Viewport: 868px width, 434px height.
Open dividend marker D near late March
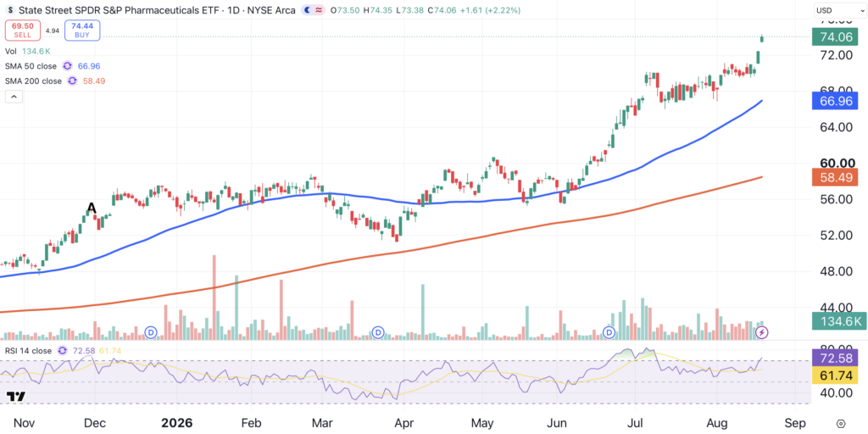(379, 332)
